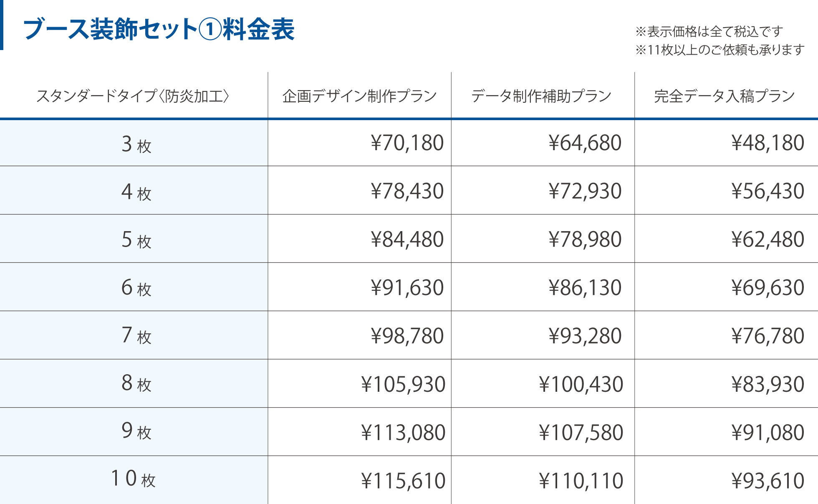Select the データ制作補助プラン column header
Image resolution: width=818 pixels, height=504 pixels.
(541, 96)
